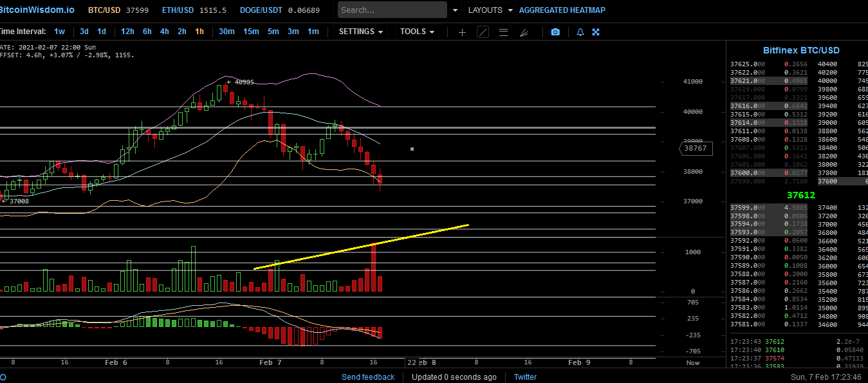Choose the 5m interval

tap(273, 32)
